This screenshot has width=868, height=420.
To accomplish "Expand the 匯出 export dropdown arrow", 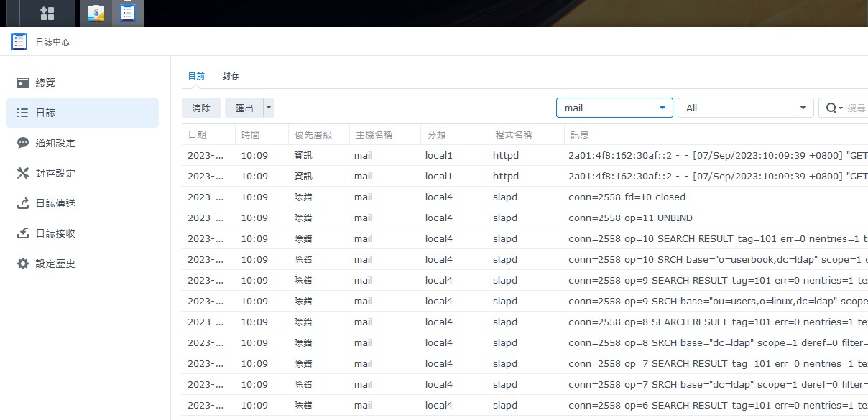I will click(269, 108).
